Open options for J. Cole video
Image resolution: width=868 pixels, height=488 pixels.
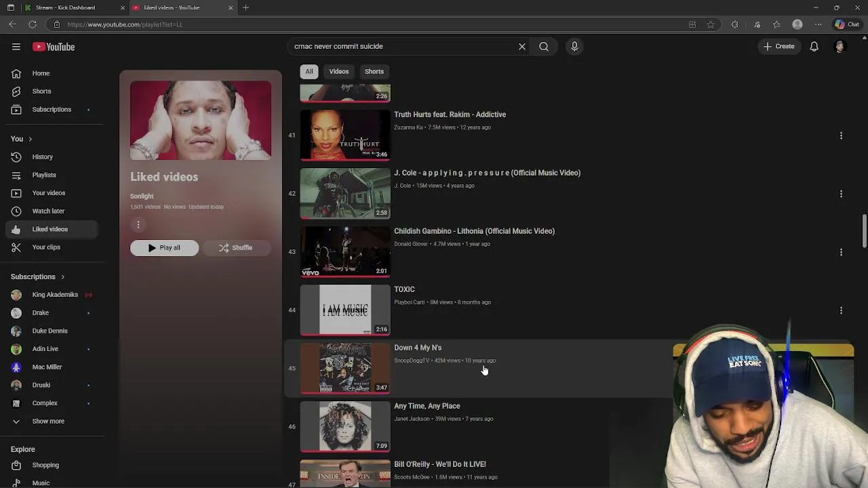tap(841, 194)
